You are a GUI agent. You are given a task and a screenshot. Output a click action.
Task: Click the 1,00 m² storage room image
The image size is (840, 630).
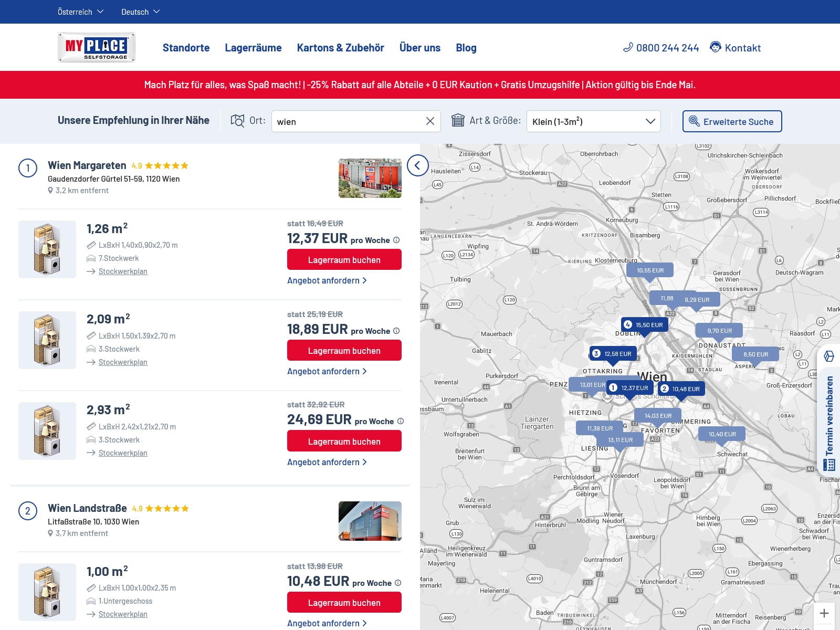point(47,592)
